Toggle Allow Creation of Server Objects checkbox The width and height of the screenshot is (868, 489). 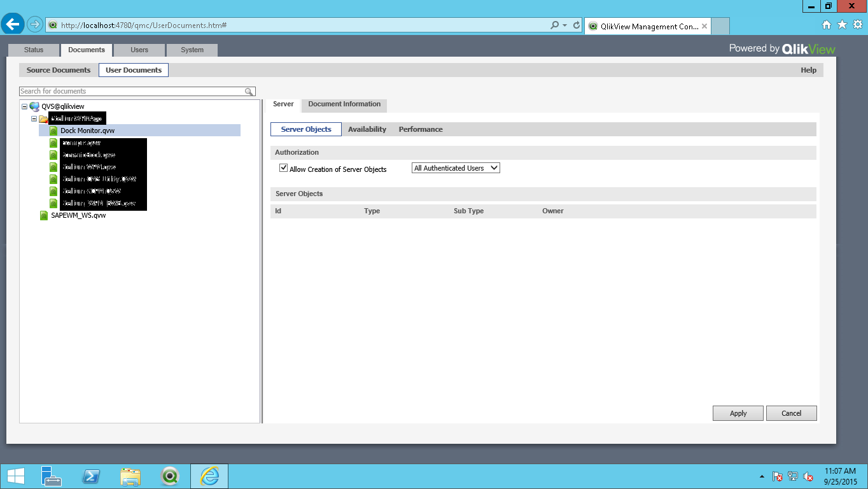[x=284, y=168]
